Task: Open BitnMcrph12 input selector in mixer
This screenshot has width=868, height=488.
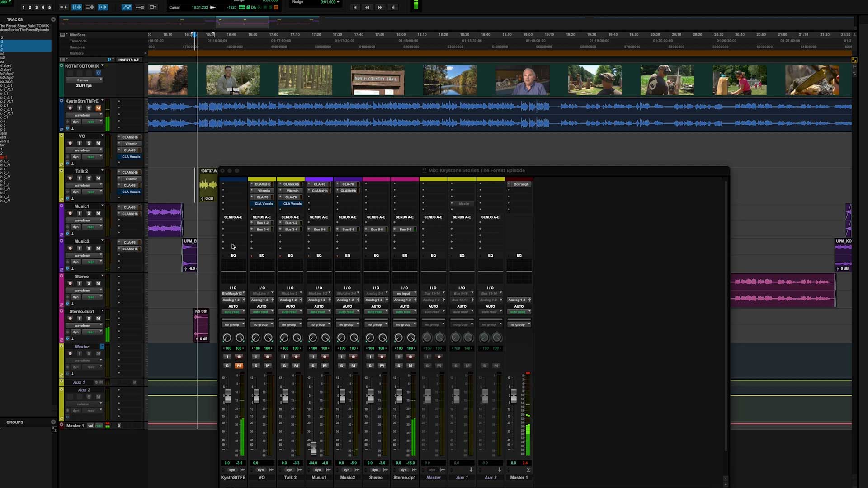Action: pos(233,293)
